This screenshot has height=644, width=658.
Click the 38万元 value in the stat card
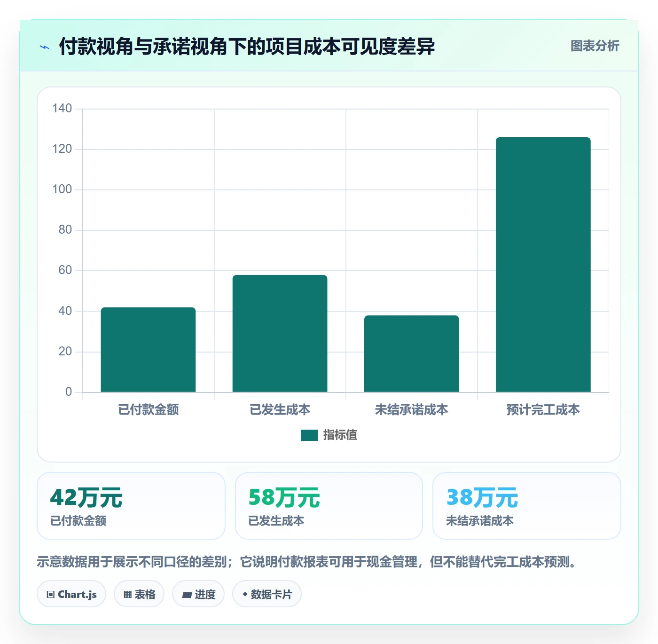482,497
